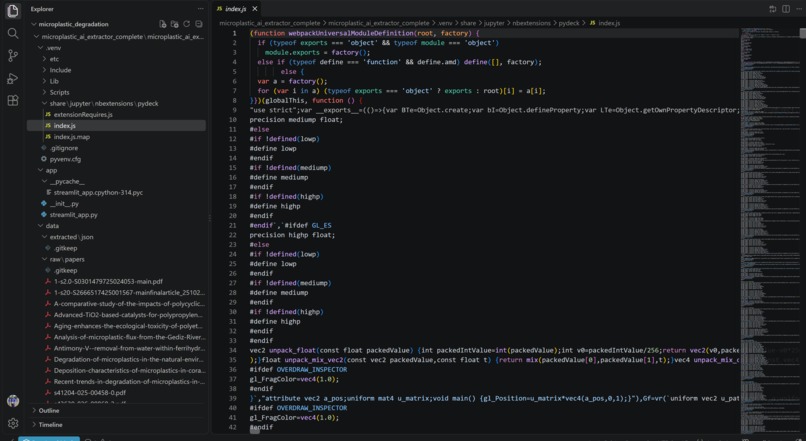Click the jupyter breadcrumb segment

coord(494,23)
